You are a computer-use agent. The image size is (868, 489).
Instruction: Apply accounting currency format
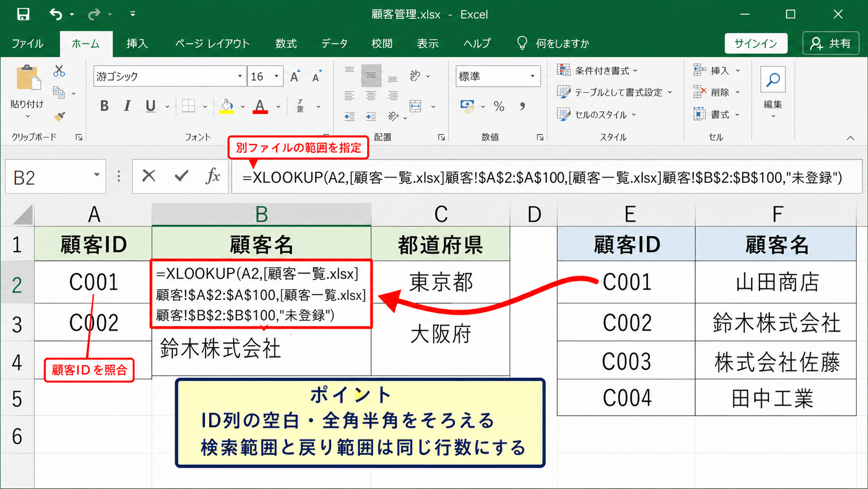[467, 106]
